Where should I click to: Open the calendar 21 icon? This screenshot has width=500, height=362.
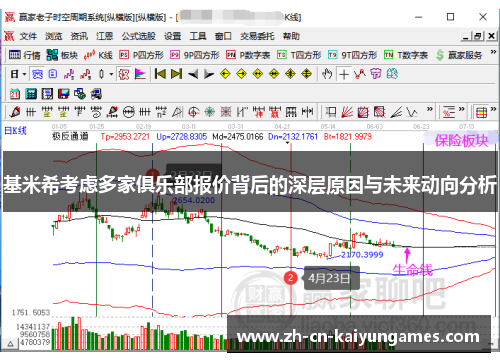pos(14,94)
